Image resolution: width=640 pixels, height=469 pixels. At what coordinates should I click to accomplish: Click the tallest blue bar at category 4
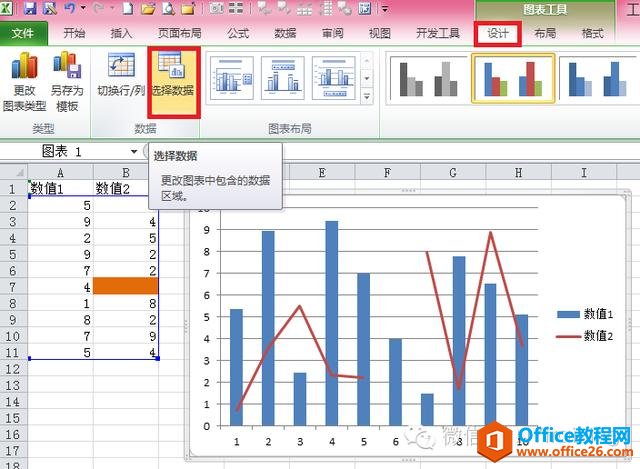(x=331, y=323)
